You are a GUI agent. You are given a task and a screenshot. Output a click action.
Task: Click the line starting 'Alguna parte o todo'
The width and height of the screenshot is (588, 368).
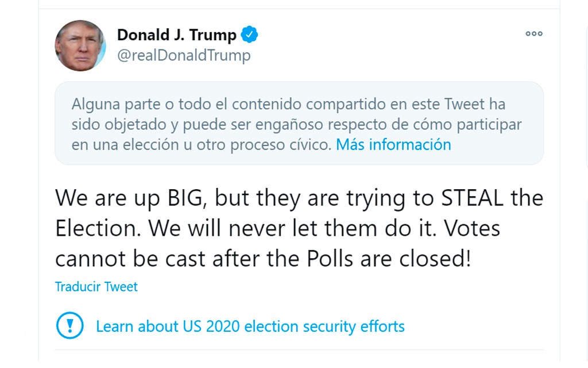point(288,105)
